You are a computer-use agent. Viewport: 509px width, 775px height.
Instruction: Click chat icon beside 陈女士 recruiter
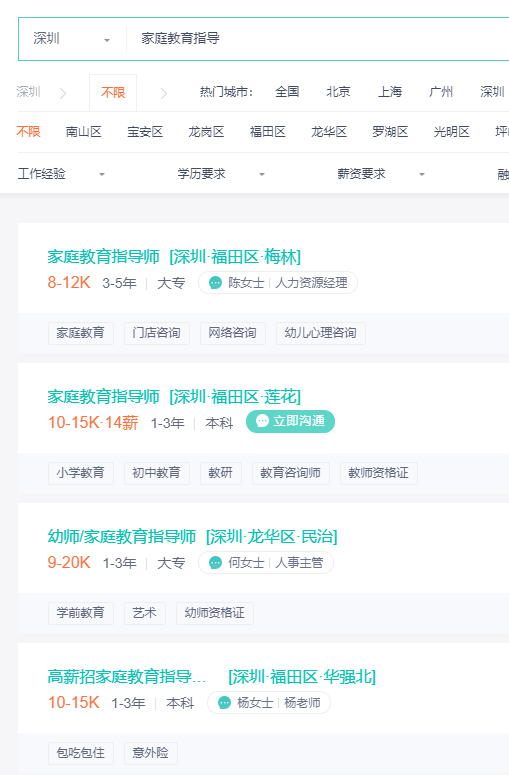215,283
